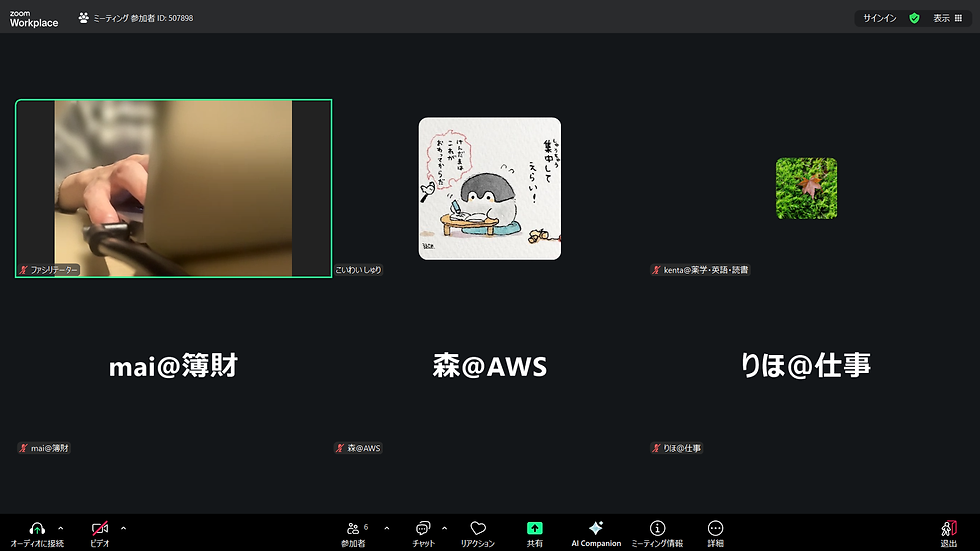980x551 pixels.
Task: Click the small 森@AWS label with muted mic
Action: tap(358, 448)
